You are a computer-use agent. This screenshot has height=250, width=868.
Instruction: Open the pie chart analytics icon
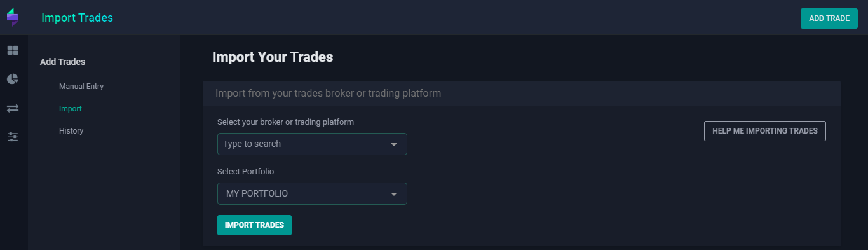pos(13,80)
